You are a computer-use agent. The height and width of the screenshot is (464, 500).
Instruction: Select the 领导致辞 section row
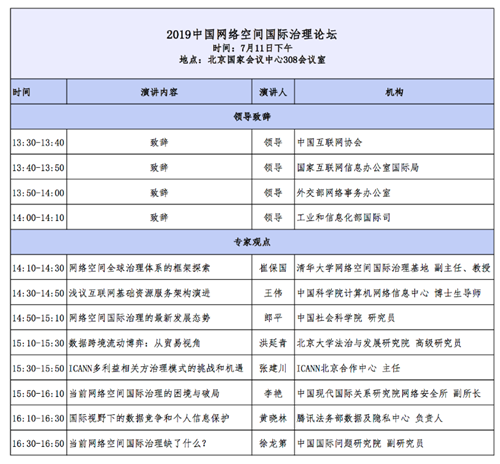[252, 117]
